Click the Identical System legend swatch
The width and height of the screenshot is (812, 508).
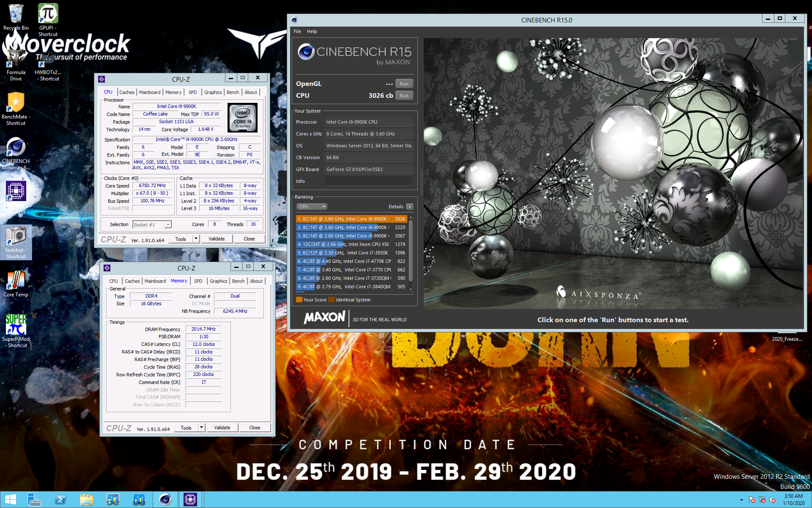[332, 300]
